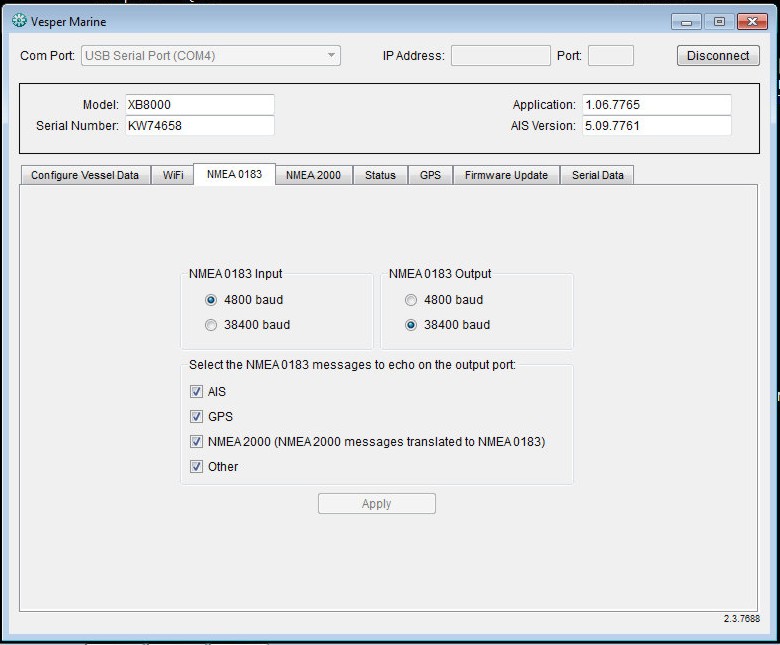Click the Application version field 1.06.7765

point(657,104)
